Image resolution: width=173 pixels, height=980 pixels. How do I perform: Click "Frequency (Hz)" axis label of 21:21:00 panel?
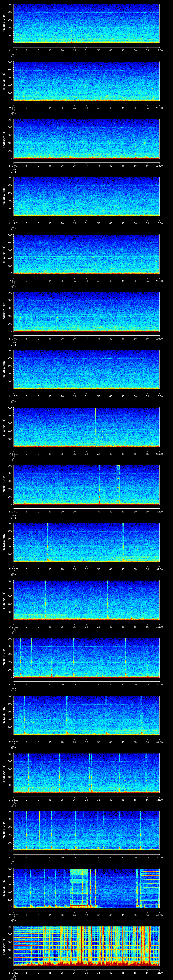tap(4, 24)
